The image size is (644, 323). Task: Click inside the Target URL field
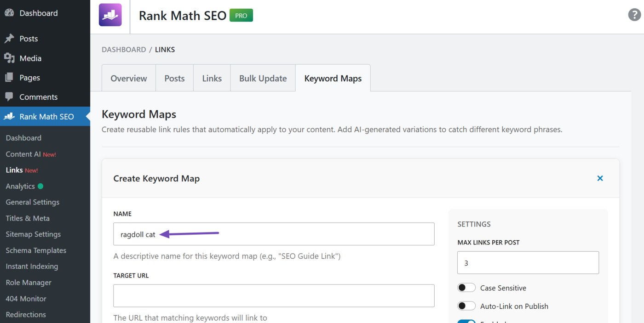point(274,295)
